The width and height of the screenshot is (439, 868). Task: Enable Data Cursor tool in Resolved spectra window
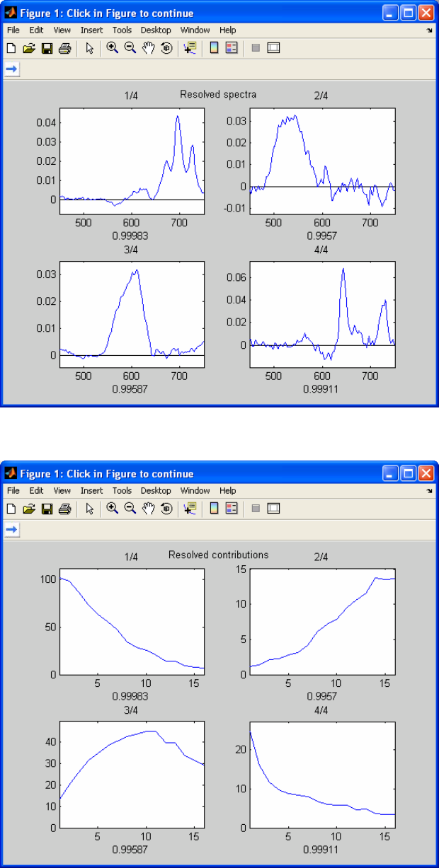pos(189,49)
